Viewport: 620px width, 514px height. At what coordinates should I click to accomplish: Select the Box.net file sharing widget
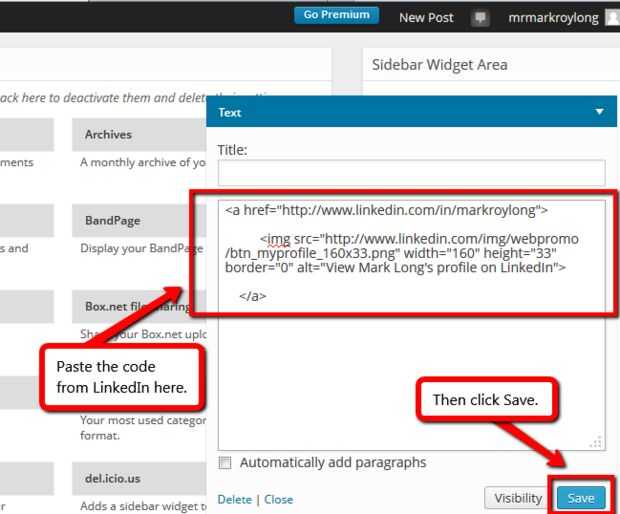point(139,306)
